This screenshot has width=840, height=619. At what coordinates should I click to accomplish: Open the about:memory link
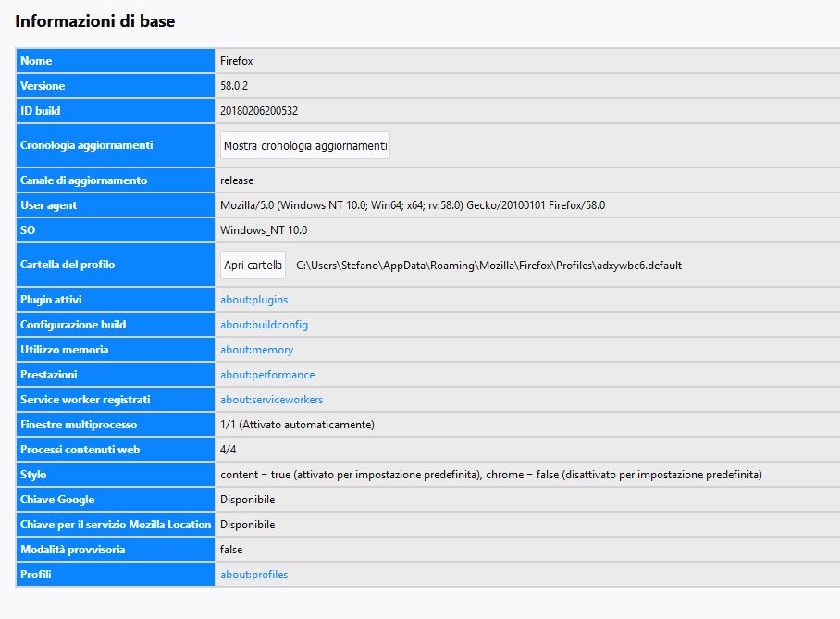click(256, 350)
